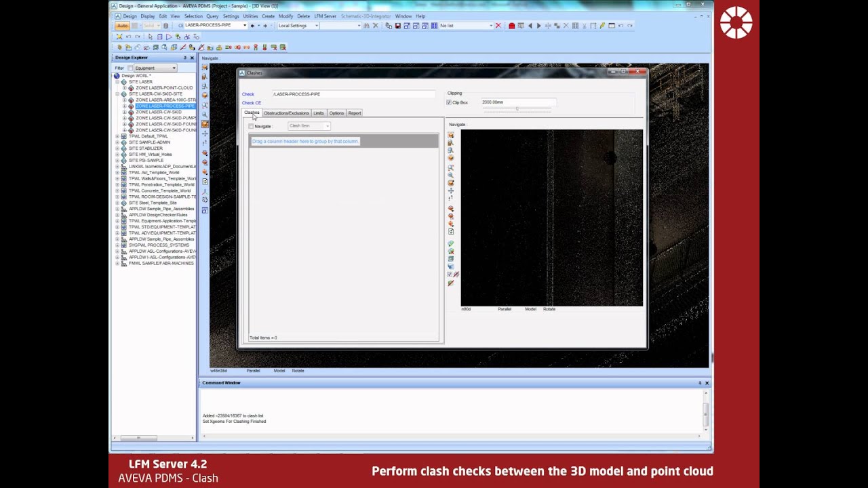
Task: Click the pan arrows icon in Clashes view toolbar
Action: click(451, 191)
